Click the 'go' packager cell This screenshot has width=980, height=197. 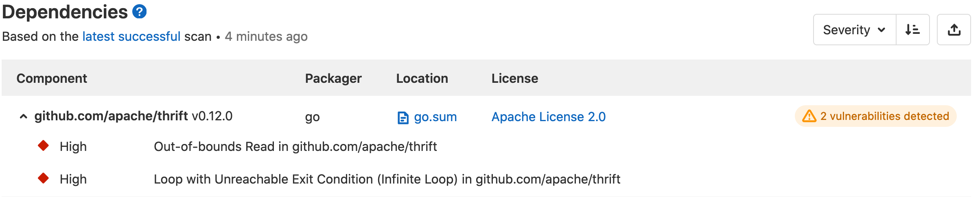click(x=313, y=117)
